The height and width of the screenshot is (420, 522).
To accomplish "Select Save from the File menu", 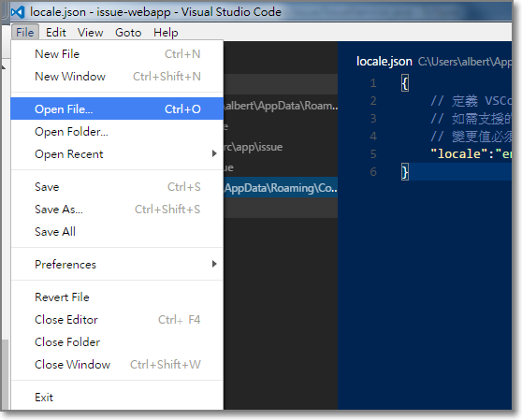I will tap(117, 187).
